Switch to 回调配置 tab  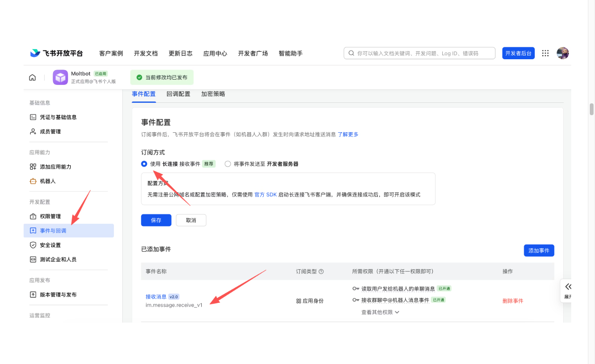pyautogui.click(x=178, y=94)
